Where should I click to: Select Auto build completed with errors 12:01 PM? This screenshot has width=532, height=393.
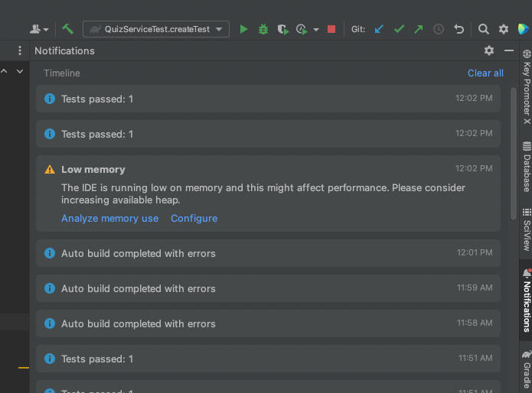click(x=268, y=253)
